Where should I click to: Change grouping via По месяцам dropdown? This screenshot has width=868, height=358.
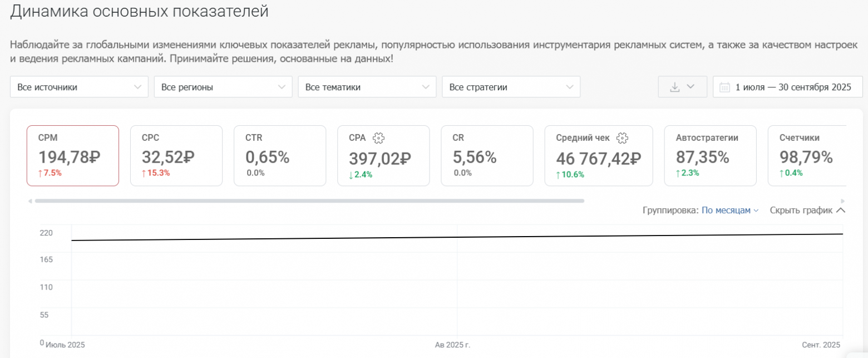tap(730, 210)
